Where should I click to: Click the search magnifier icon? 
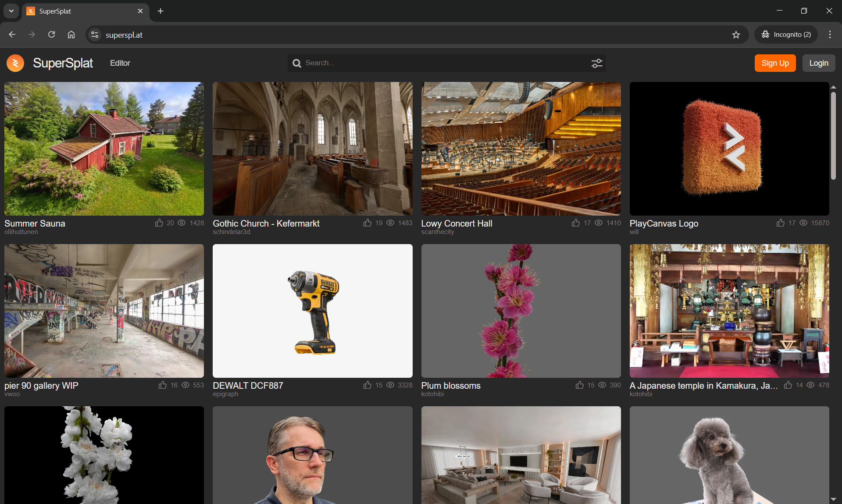tap(297, 63)
